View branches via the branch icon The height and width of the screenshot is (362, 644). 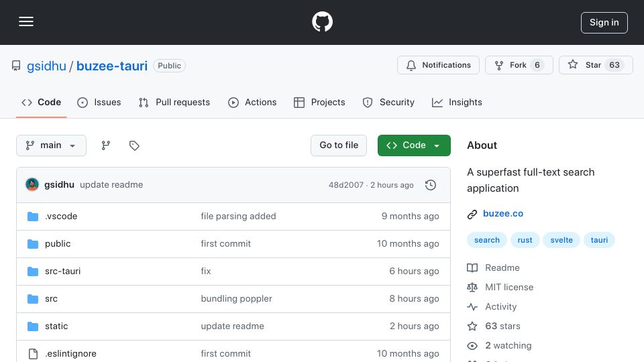tap(106, 145)
